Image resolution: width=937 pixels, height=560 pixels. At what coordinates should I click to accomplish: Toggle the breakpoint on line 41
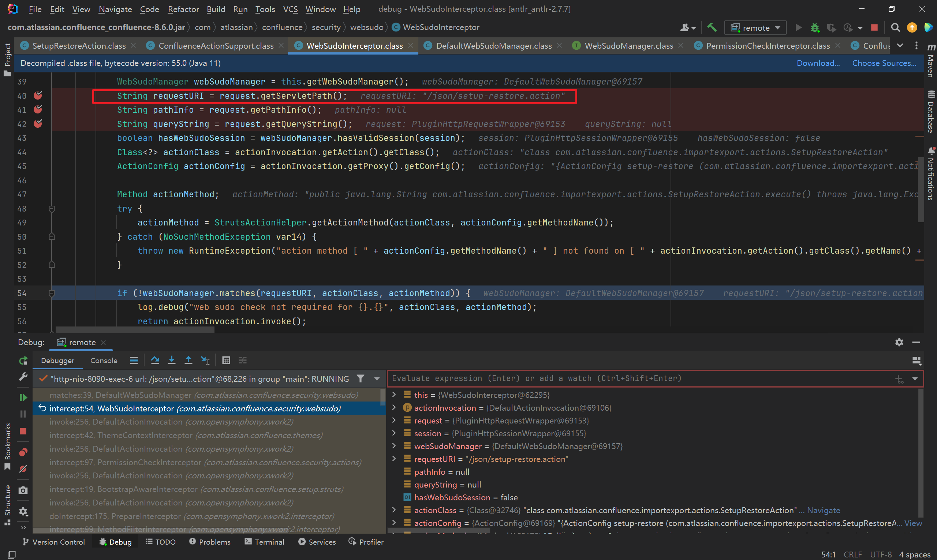click(38, 109)
